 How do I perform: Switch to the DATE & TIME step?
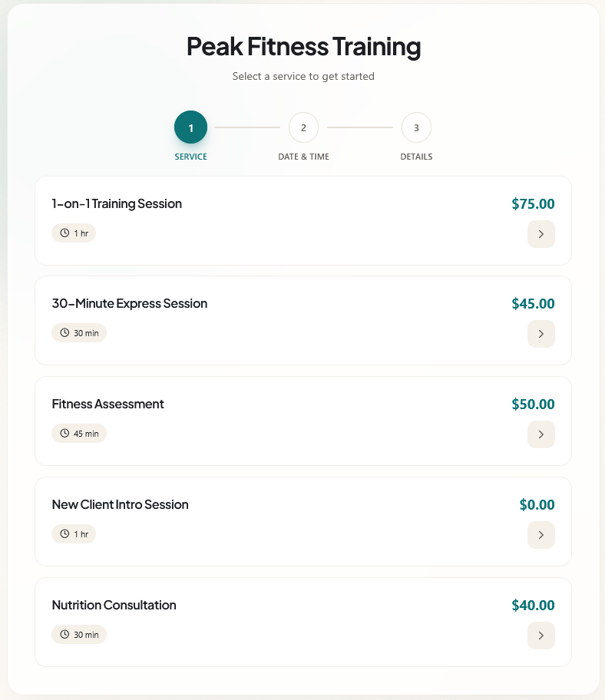303,156
